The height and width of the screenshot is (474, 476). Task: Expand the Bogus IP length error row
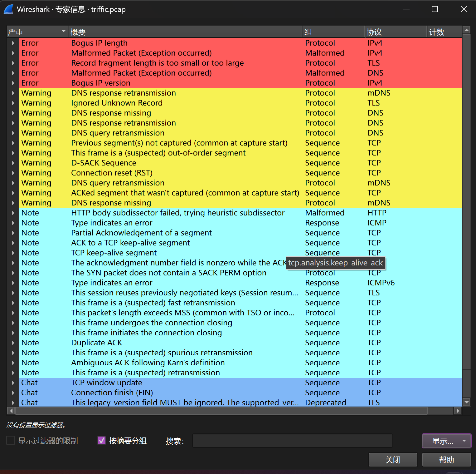pos(13,43)
